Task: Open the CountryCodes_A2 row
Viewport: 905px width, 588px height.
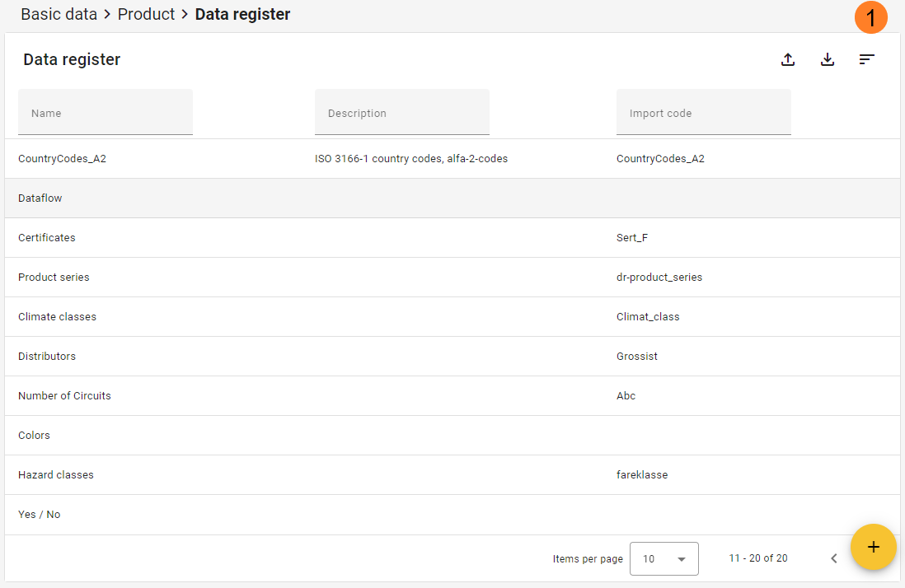Action: tap(63, 159)
